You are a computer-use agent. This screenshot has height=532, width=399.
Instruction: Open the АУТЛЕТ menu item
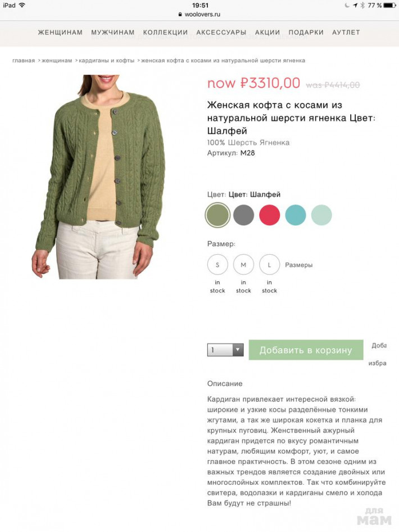point(346,32)
